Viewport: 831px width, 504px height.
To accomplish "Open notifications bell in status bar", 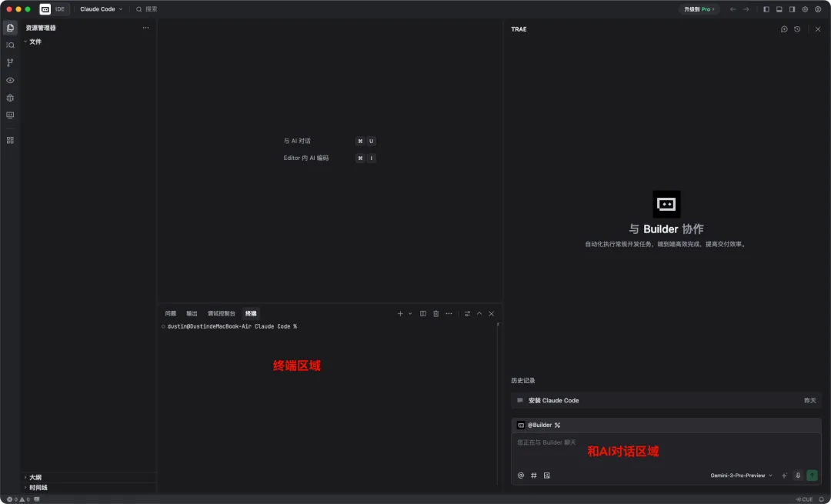I will [822, 499].
